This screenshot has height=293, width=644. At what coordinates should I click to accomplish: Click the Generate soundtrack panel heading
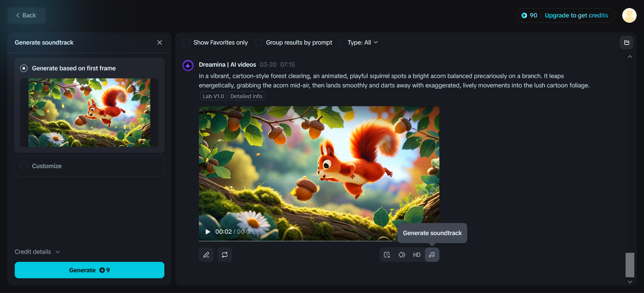(x=44, y=43)
